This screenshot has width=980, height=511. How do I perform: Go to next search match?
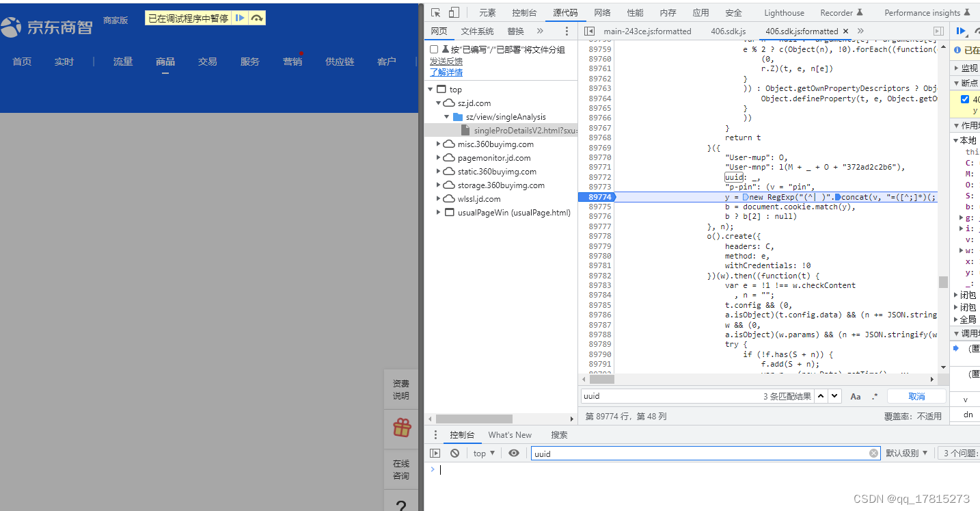coord(835,396)
